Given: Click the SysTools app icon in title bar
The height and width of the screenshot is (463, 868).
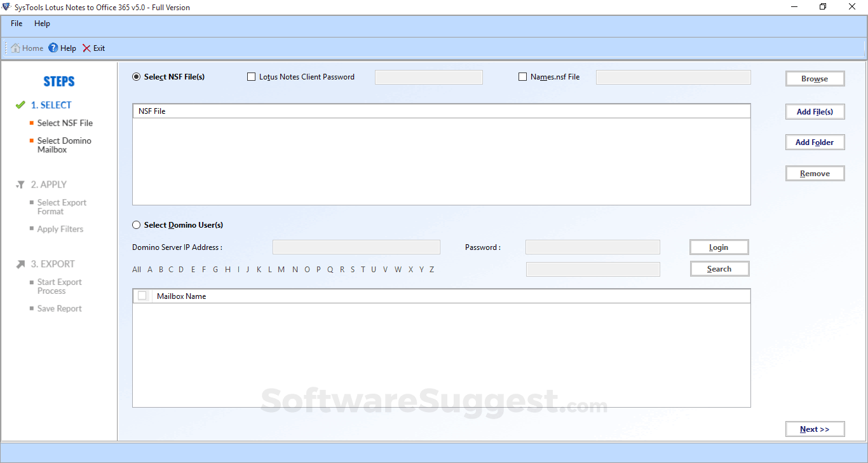Looking at the screenshot, I should pyautogui.click(x=6, y=7).
